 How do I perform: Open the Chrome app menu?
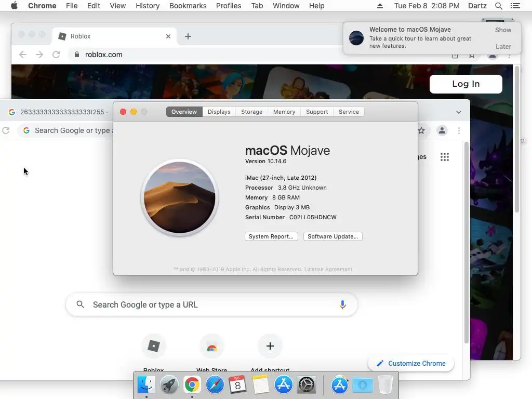click(42, 6)
